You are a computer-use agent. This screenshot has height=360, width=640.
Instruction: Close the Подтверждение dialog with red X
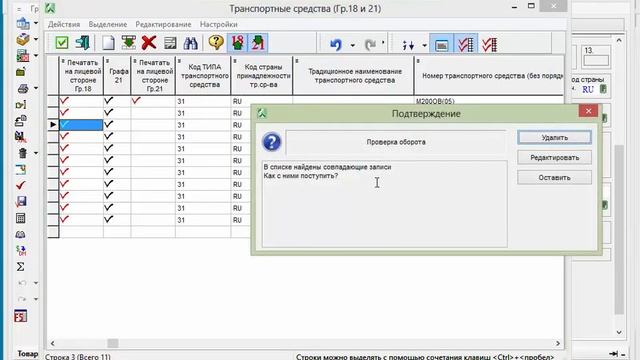[588, 111]
